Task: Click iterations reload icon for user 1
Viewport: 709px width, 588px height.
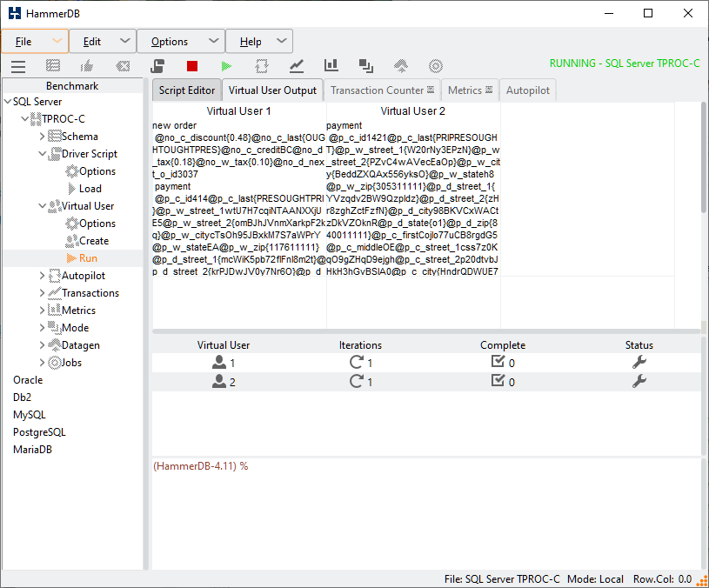Action: point(357,362)
